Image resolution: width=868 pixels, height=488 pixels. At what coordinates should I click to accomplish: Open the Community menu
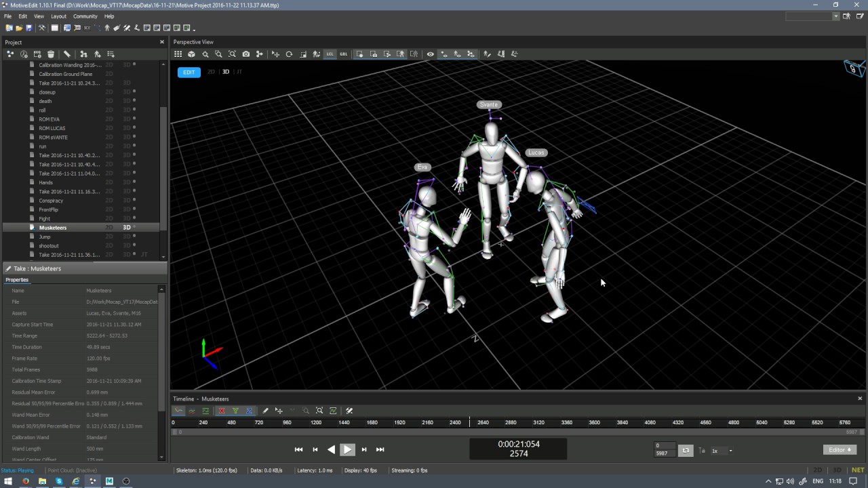pyautogui.click(x=85, y=16)
